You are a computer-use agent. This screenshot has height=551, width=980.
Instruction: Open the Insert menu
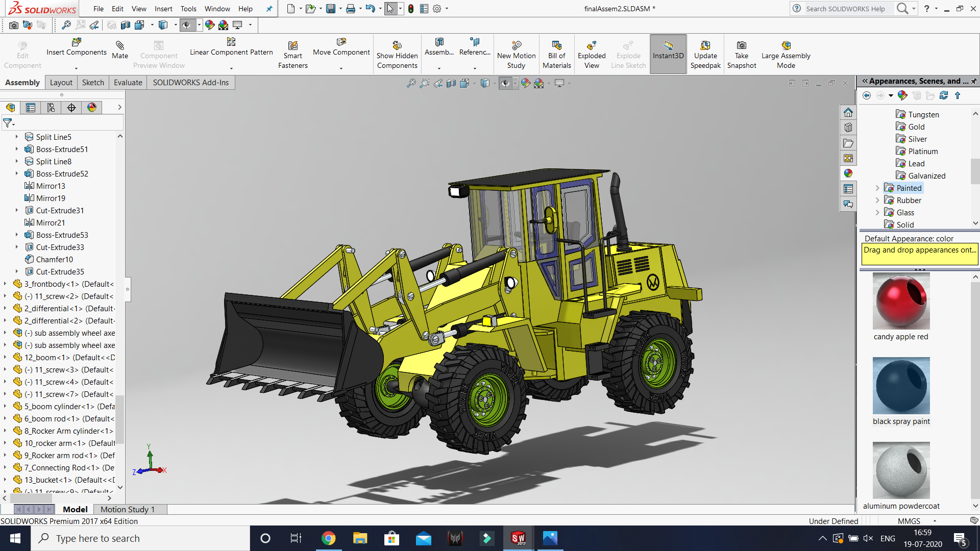coord(163,9)
